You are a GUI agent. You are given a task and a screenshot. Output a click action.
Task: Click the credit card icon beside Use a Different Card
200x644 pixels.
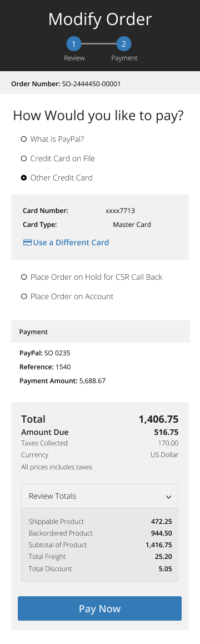pos(27,242)
